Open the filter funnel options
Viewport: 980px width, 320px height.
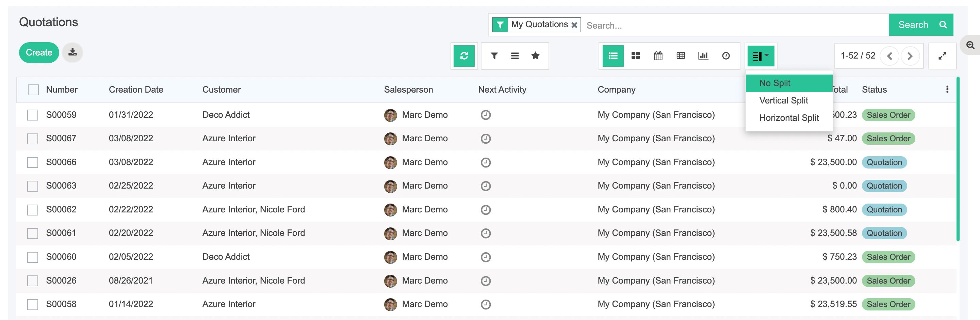point(494,56)
